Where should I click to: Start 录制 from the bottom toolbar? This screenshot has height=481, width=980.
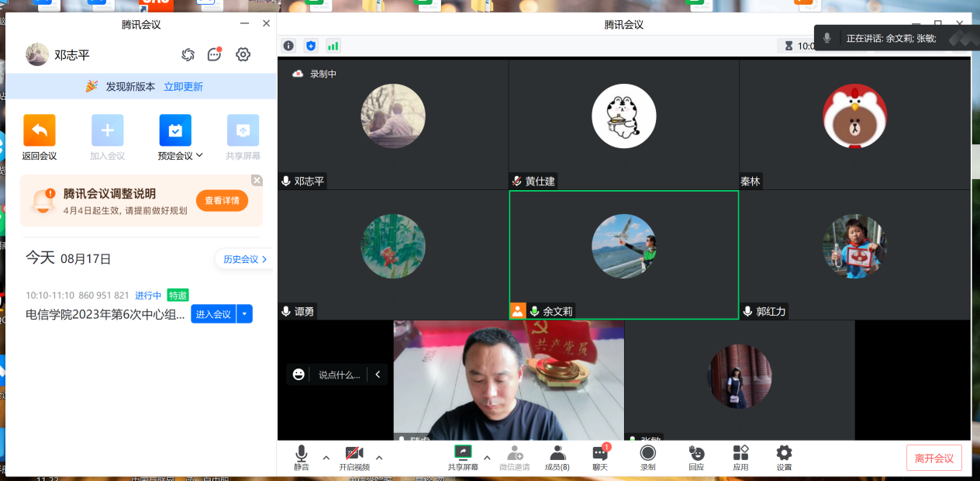pyautogui.click(x=647, y=457)
